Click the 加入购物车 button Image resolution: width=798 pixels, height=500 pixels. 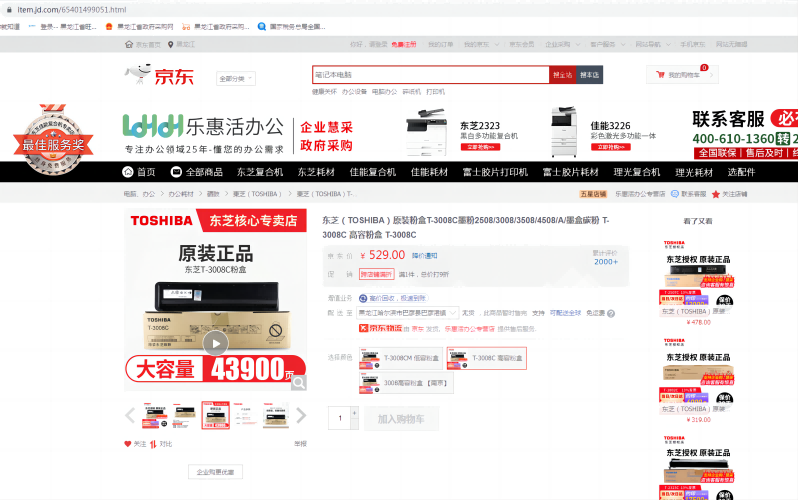coord(401,419)
